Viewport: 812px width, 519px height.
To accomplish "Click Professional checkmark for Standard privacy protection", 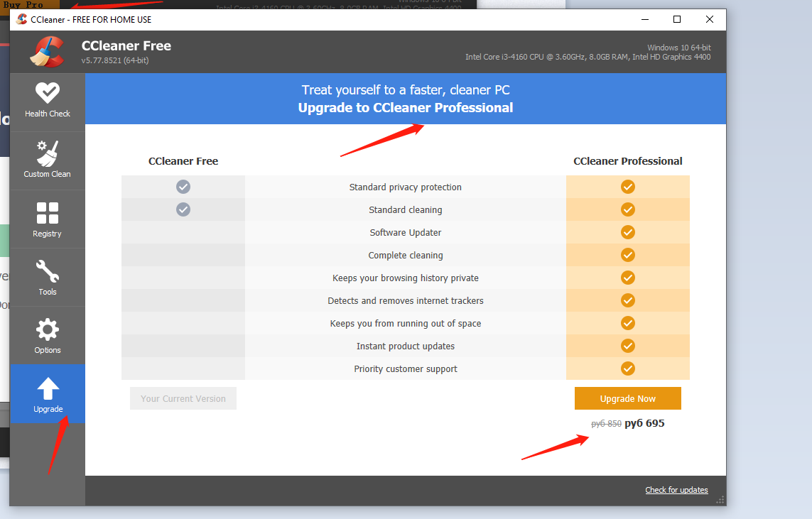I will pos(627,187).
